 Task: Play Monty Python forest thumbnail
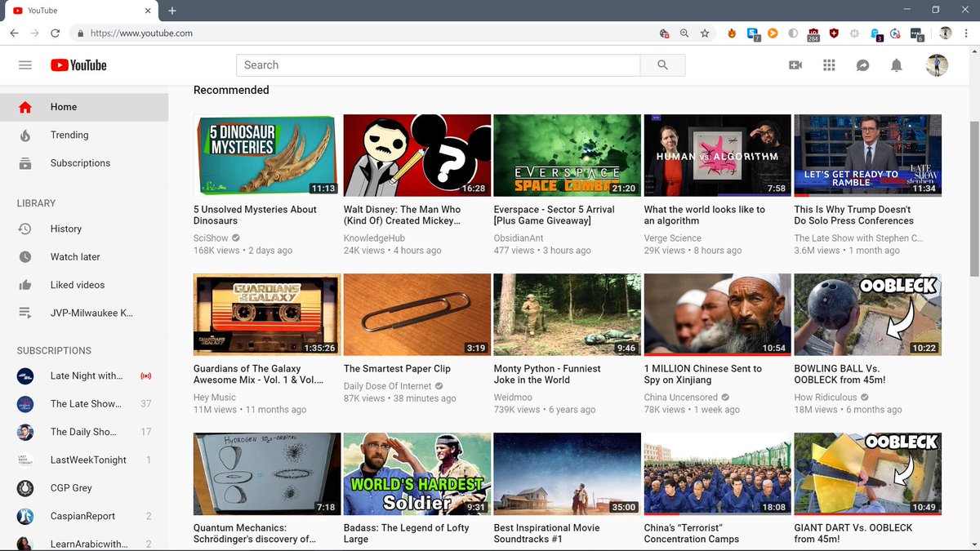coord(568,315)
